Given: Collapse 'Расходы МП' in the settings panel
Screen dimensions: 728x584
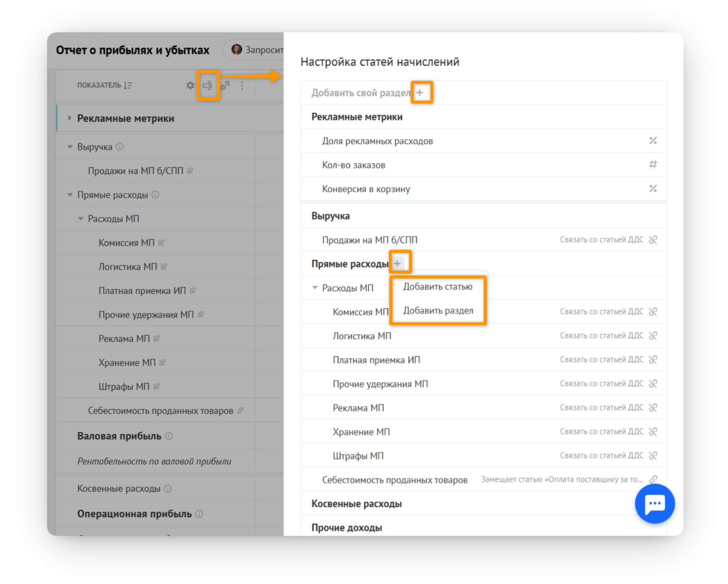Looking at the screenshot, I should point(315,288).
